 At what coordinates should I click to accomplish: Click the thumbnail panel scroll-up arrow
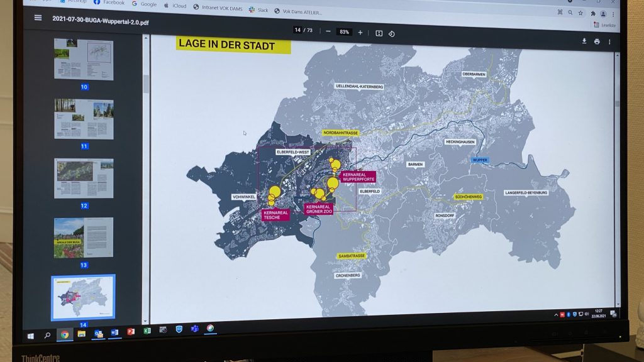[x=145, y=38]
